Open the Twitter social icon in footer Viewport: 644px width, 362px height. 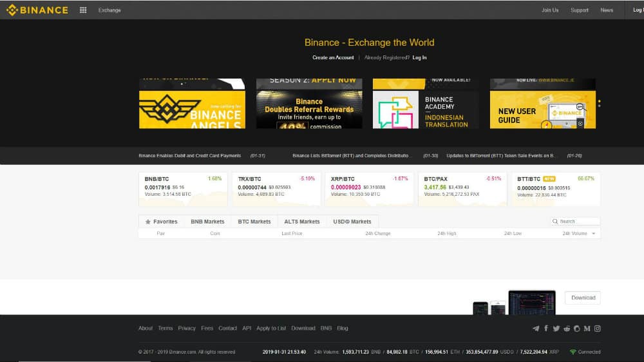[556, 329]
